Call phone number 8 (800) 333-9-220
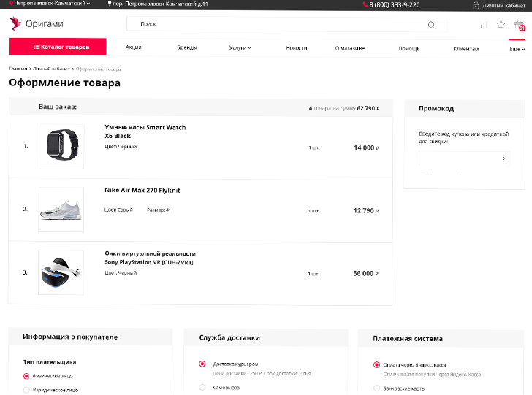The width and height of the screenshot is (532, 395). pos(395,5)
